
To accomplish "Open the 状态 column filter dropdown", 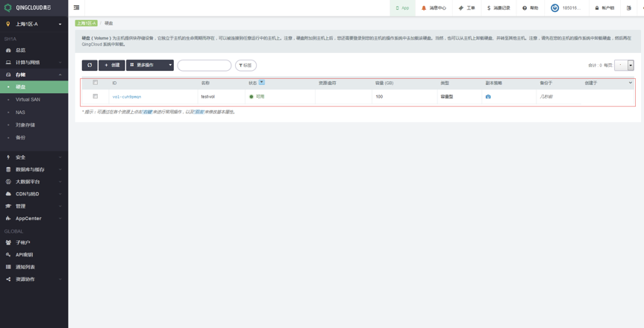I will 262,83.
